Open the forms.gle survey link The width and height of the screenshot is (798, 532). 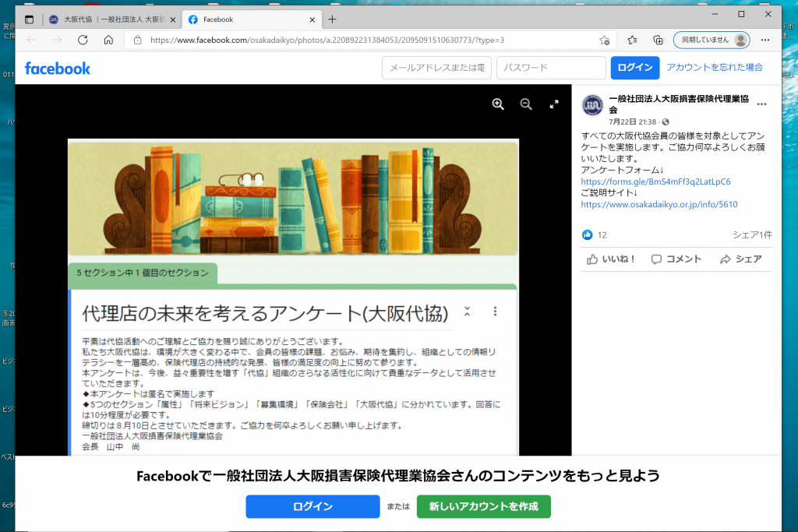click(655, 181)
